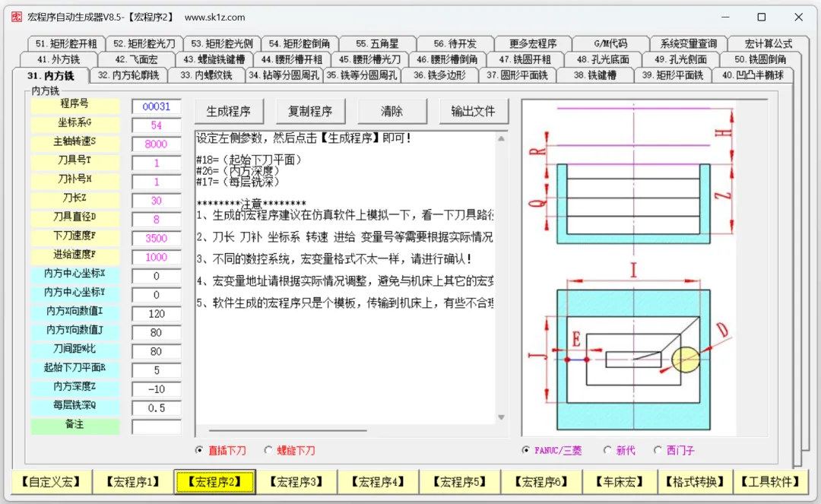Click the 清除 button

pyautogui.click(x=391, y=111)
